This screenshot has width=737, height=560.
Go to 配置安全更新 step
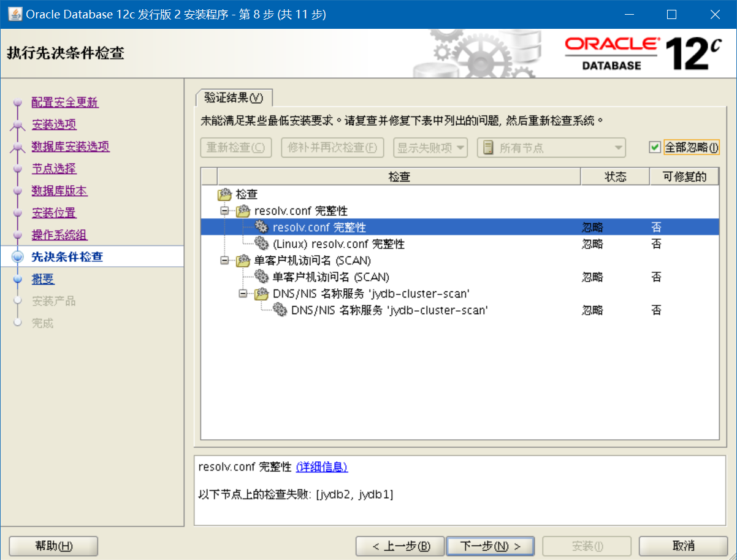pos(65,102)
